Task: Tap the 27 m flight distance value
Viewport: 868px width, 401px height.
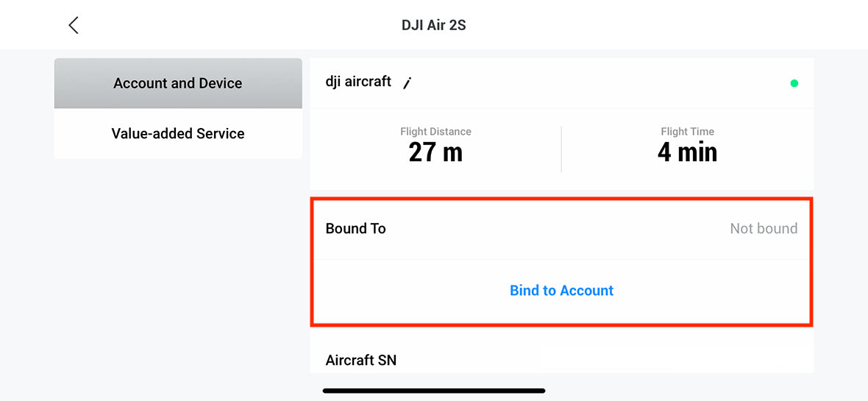Action: pyautogui.click(x=435, y=152)
